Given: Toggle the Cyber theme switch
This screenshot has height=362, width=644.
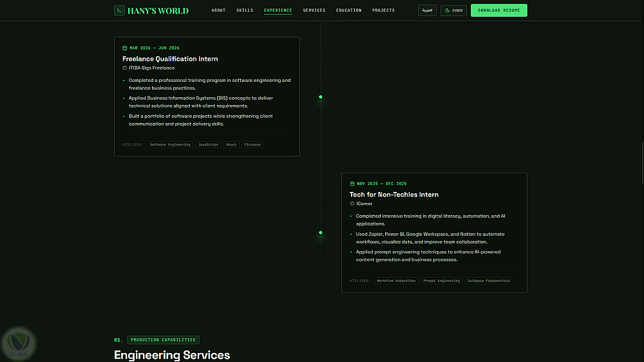Looking at the screenshot, I should pos(453,10).
